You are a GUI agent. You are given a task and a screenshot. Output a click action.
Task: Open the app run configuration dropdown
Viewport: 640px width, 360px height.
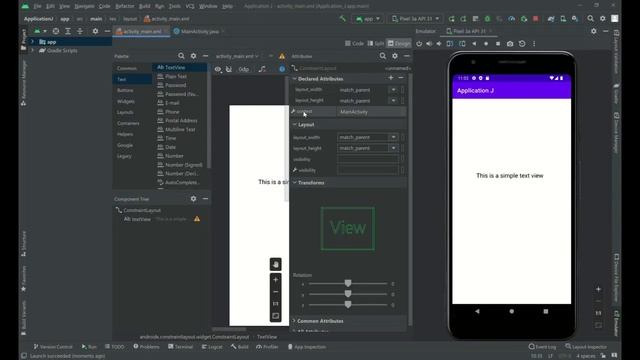(x=368, y=19)
